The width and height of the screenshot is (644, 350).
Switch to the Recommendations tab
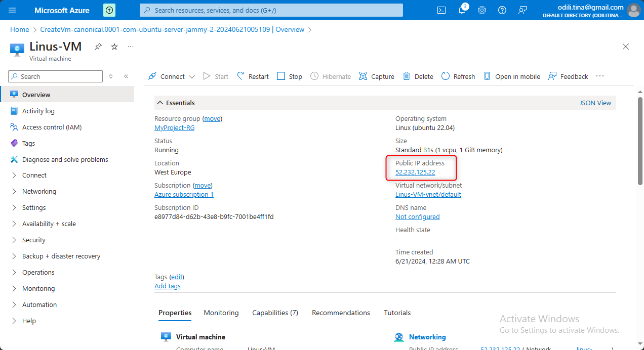pyautogui.click(x=341, y=313)
